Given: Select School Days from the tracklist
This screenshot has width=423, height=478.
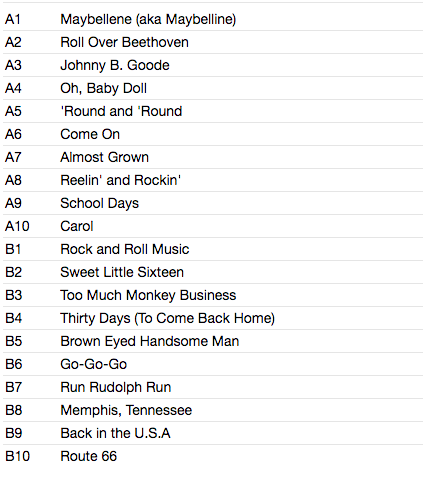Looking at the screenshot, I should point(99,204).
